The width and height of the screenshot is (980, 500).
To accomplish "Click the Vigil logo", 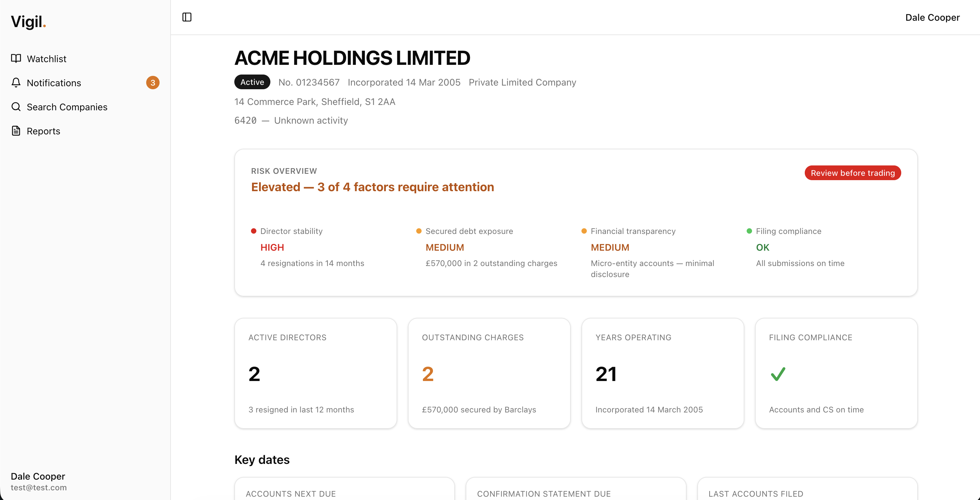I will (28, 22).
